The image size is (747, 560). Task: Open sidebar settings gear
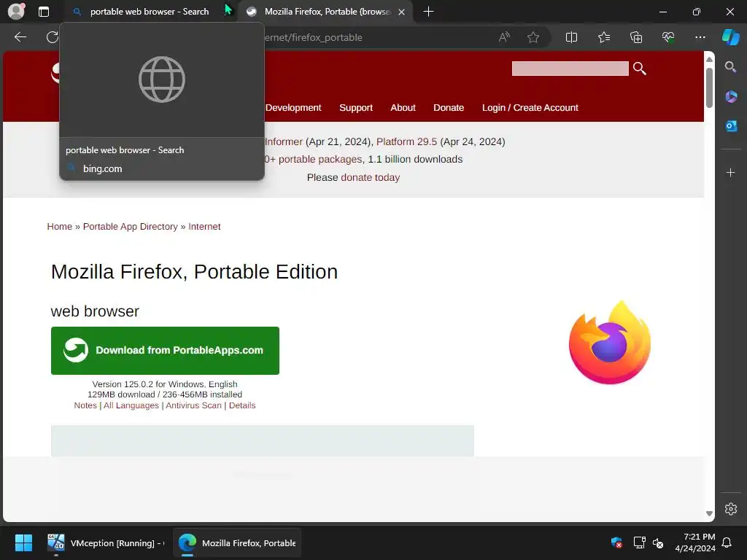click(x=730, y=508)
